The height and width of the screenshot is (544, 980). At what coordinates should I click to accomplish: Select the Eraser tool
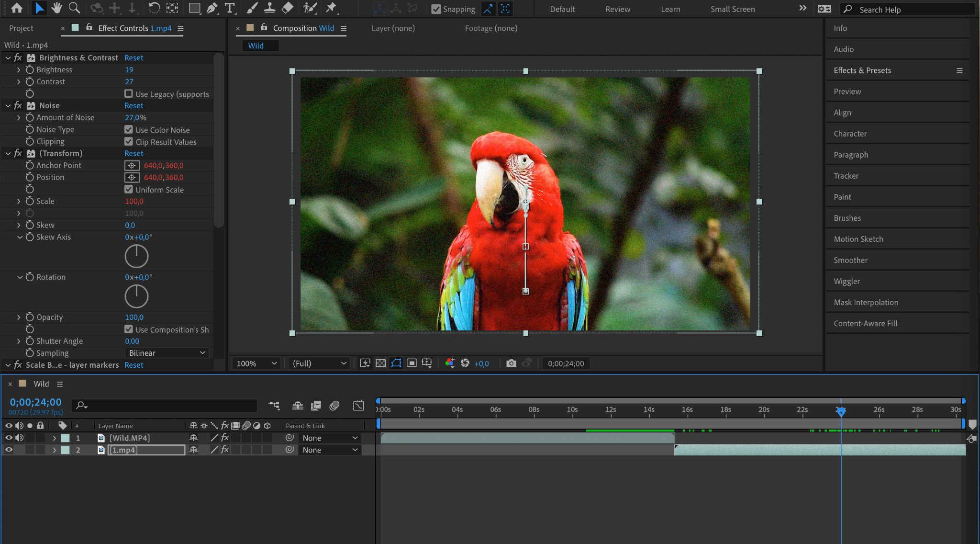287,8
